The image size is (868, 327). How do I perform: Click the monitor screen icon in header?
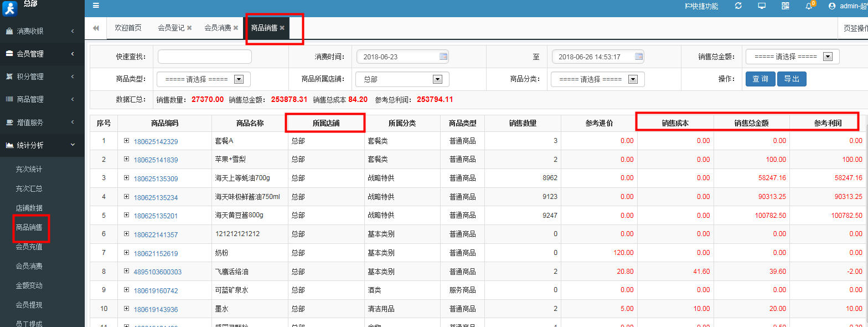click(762, 6)
